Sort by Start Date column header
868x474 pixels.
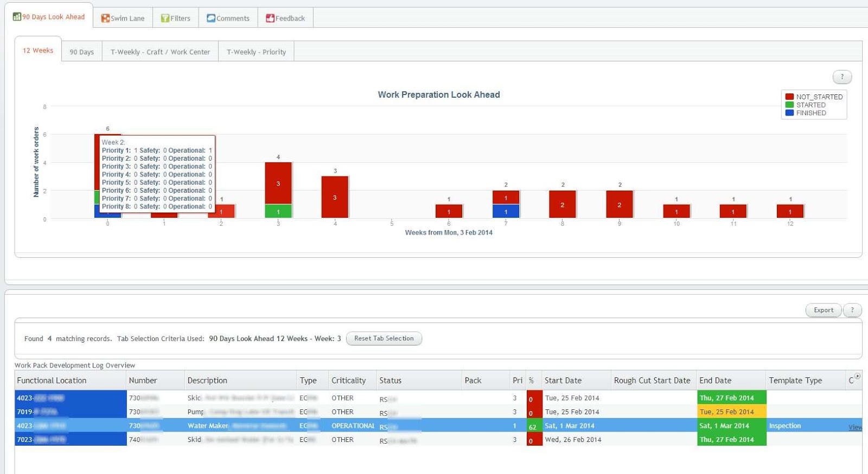click(577, 380)
